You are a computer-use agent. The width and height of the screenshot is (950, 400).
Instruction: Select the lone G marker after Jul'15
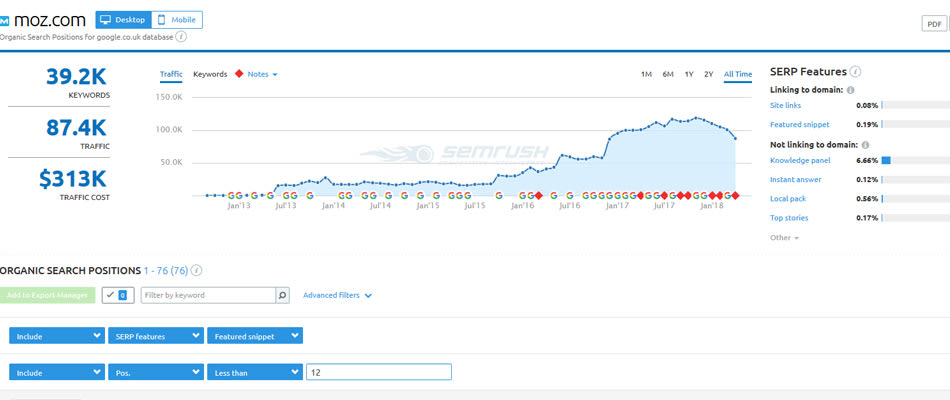click(x=499, y=196)
